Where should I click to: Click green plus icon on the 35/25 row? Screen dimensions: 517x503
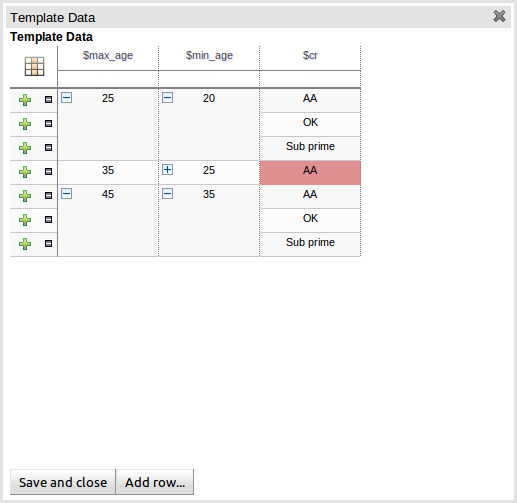tap(25, 172)
